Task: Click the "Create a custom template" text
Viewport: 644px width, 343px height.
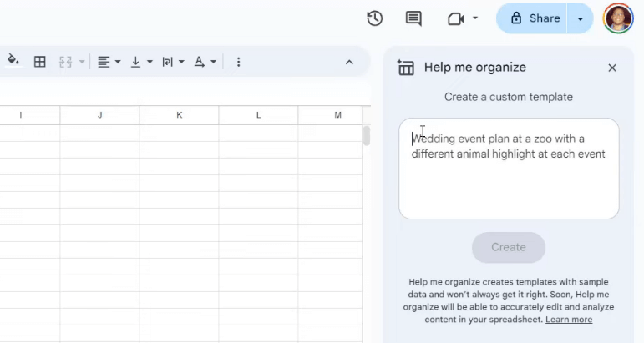Action: [509, 98]
